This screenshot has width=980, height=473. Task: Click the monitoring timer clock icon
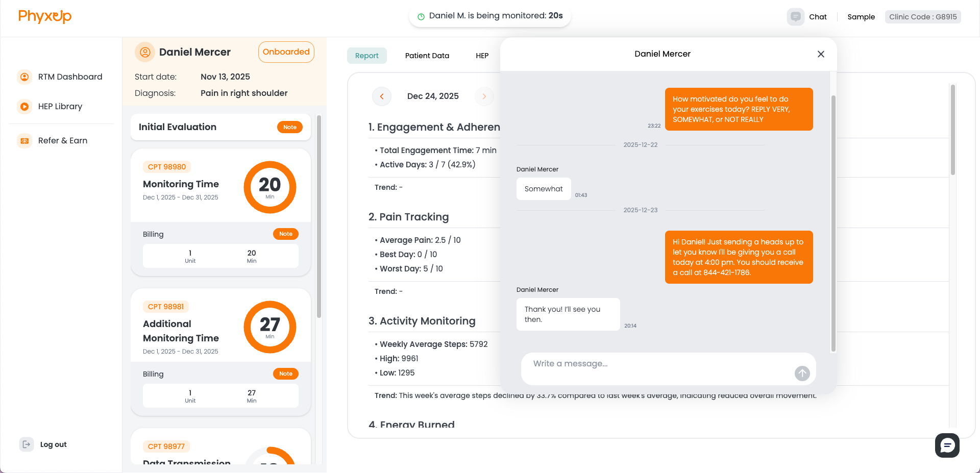pos(420,15)
